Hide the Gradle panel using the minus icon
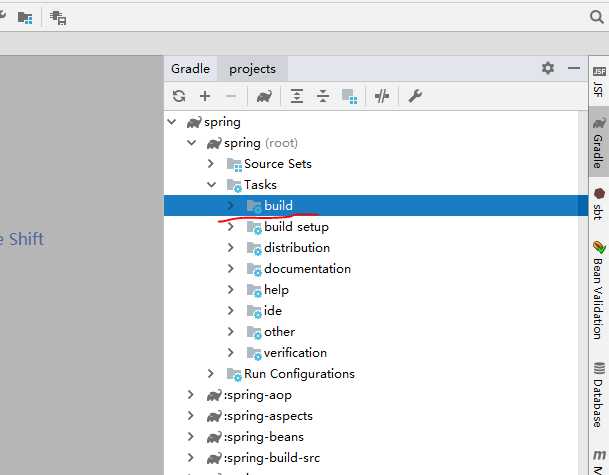 (574, 68)
